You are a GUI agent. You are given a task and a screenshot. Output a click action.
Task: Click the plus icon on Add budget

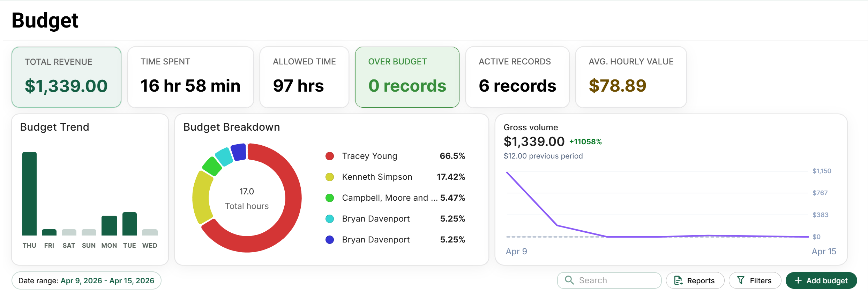coord(798,280)
